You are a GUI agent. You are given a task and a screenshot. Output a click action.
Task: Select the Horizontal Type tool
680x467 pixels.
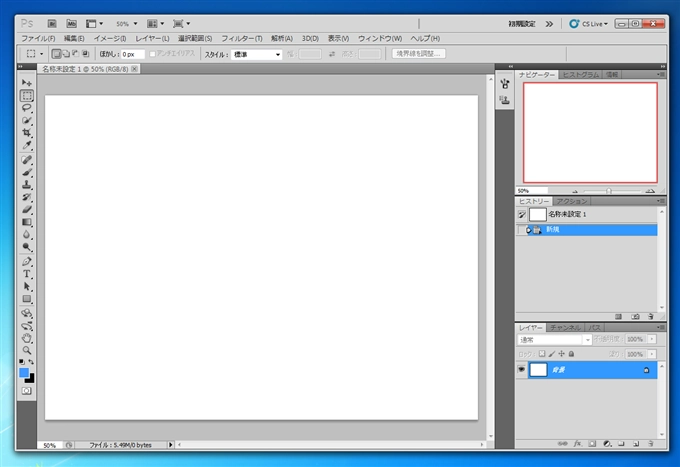tap(27, 274)
